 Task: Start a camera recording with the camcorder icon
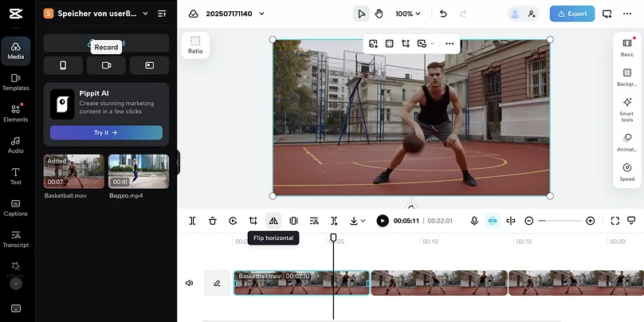pos(106,65)
